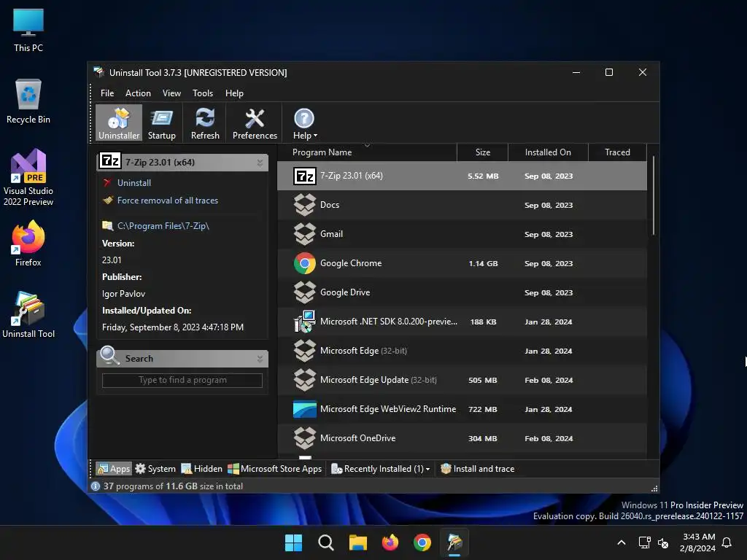This screenshot has width=747, height=560.
Task: Open the View menu
Action: (171, 93)
